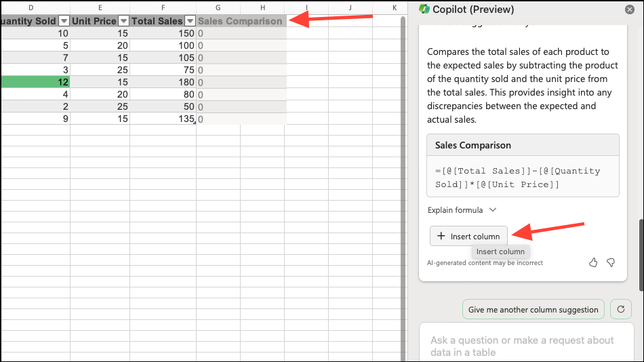Click the thumbs down feedback icon
The height and width of the screenshot is (362, 644).
coord(611,262)
